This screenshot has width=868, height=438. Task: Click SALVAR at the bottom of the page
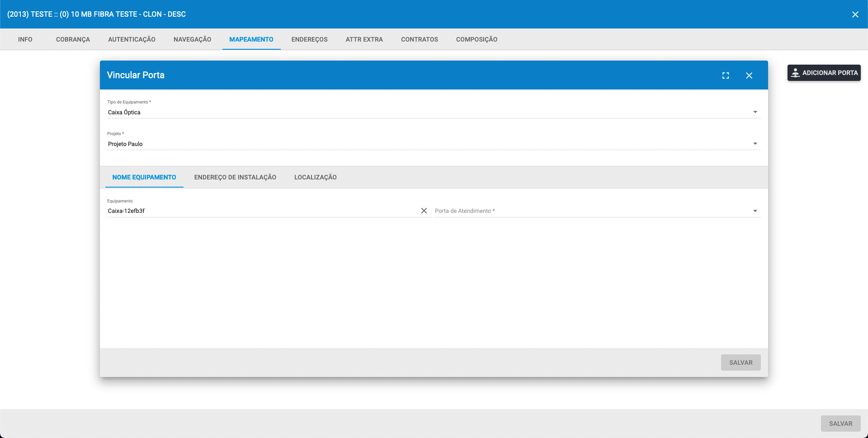point(841,424)
